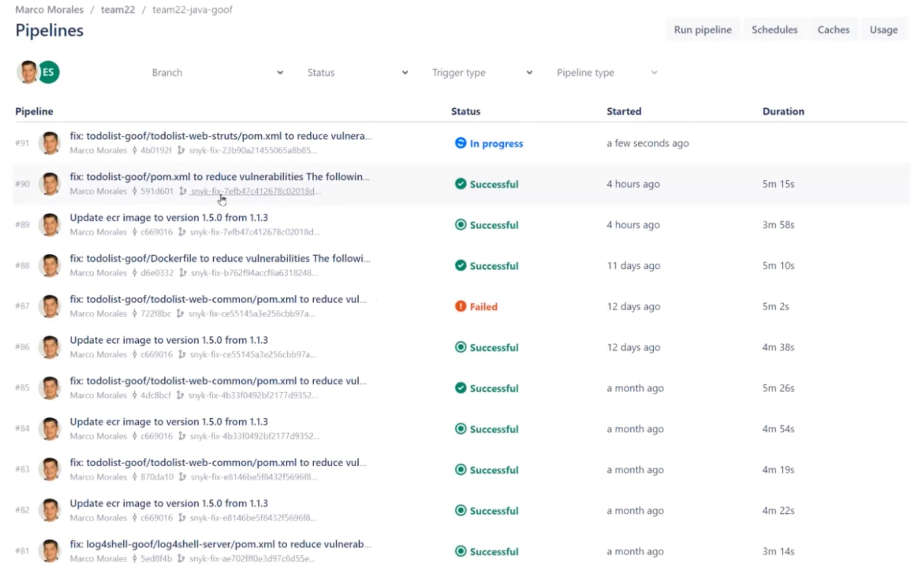Open the Trigger type dropdown
924x571 pixels.
click(x=482, y=73)
